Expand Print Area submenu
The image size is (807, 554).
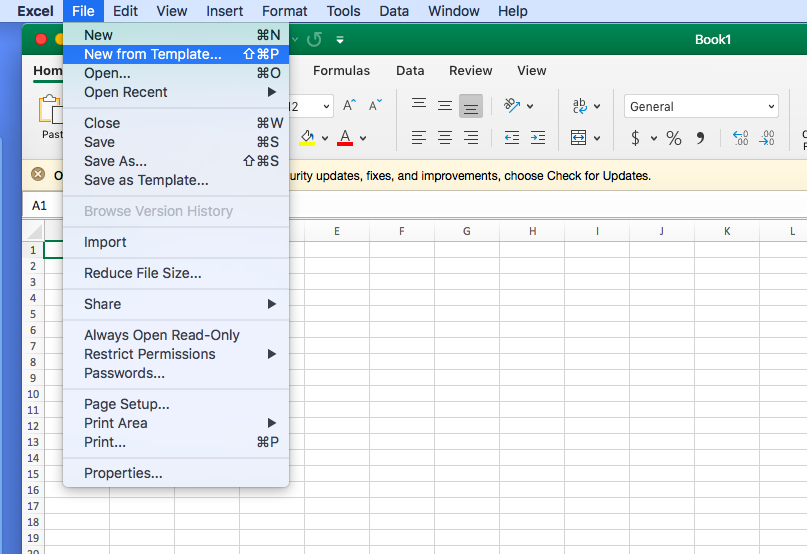point(176,423)
